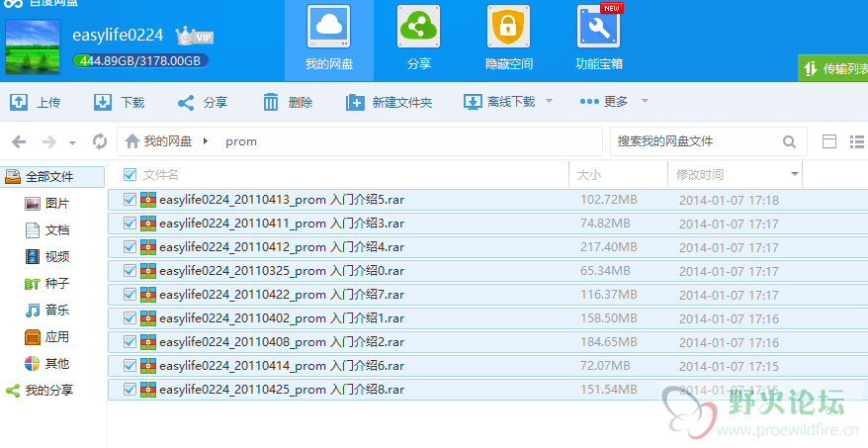The image size is (868, 448).
Task: Expand the 离线下载 dropdown arrow
Action: pos(549,101)
